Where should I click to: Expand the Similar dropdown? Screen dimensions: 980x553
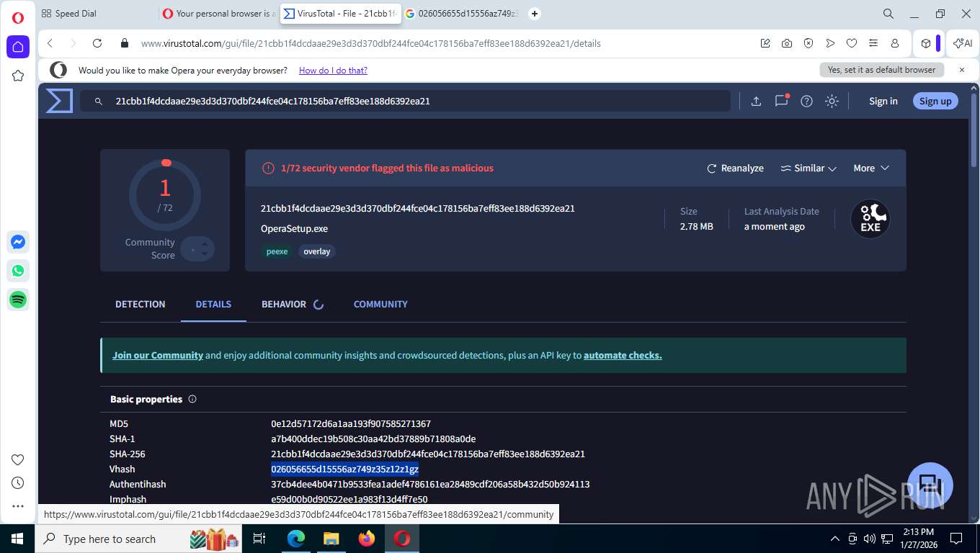pyautogui.click(x=808, y=168)
